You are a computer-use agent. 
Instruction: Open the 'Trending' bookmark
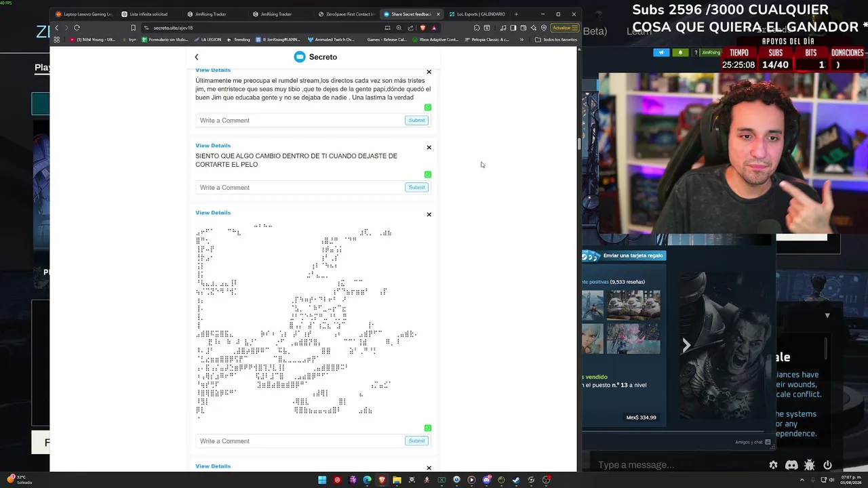coord(239,39)
